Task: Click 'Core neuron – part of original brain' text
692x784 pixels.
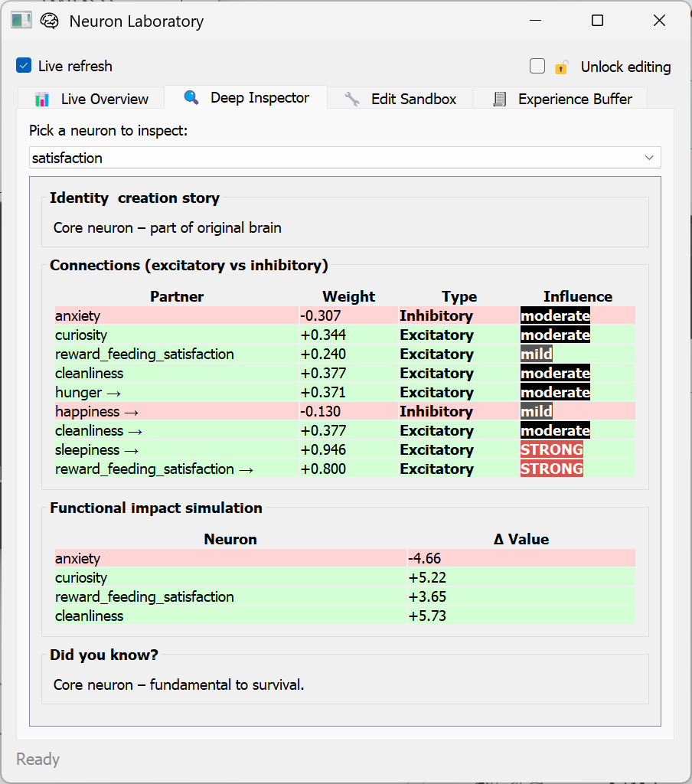Action: (167, 227)
